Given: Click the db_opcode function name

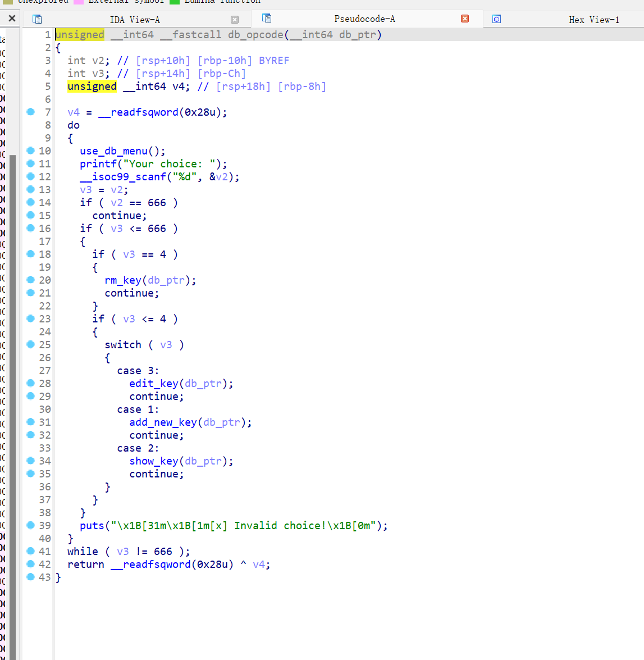Looking at the screenshot, I should (x=256, y=35).
